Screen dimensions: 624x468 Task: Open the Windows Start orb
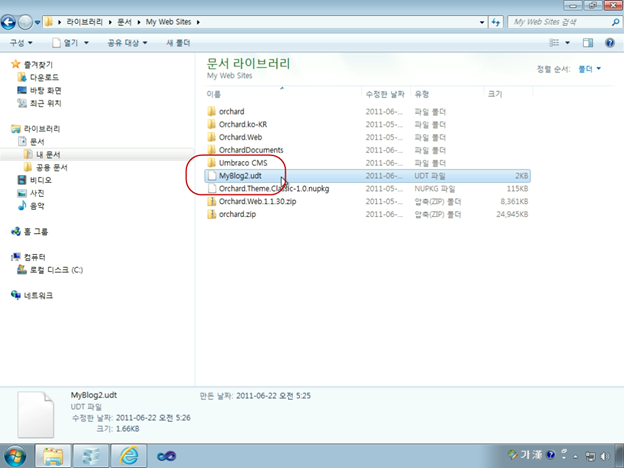coord(14,456)
